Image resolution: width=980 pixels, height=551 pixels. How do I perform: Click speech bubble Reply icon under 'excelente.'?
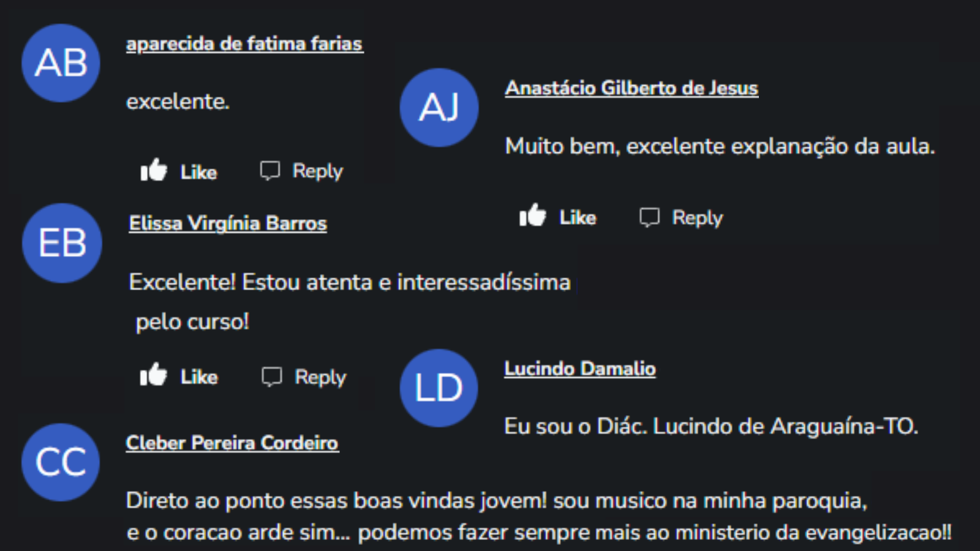(269, 170)
